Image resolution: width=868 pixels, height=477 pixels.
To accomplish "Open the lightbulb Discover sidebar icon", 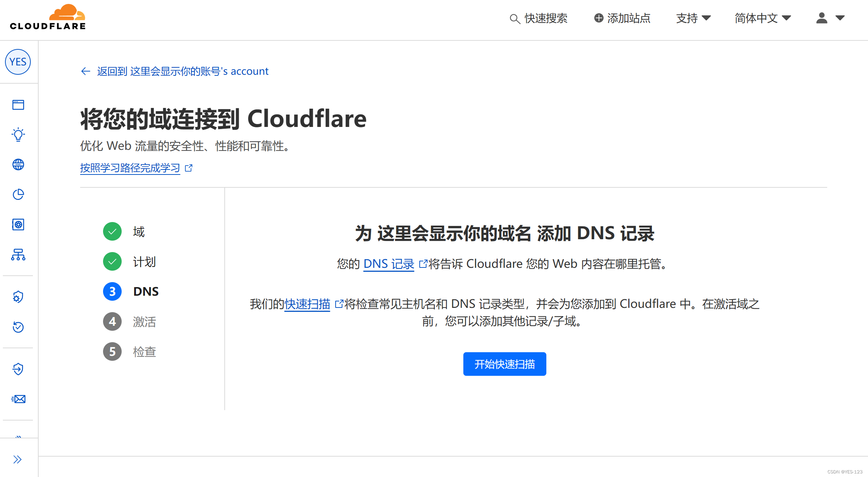I will point(18,135).
